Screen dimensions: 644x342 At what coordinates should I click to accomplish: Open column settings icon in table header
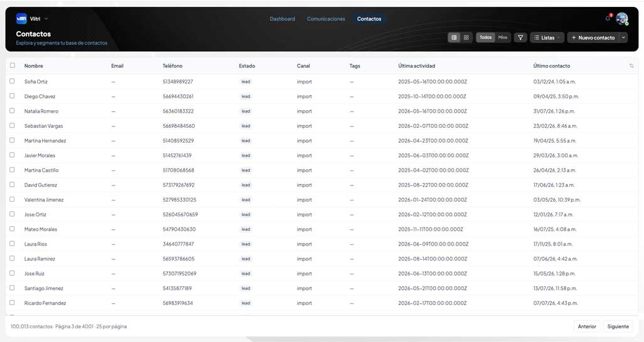631,66
